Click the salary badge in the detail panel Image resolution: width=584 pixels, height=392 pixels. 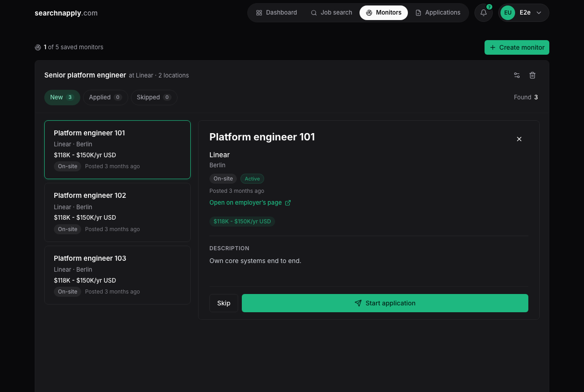point(242,222)
